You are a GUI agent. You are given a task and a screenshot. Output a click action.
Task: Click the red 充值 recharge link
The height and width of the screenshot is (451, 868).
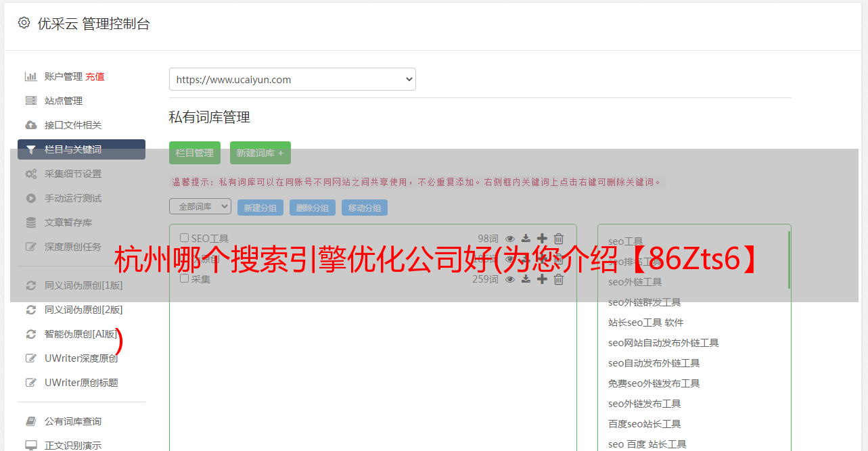point(95,76)
